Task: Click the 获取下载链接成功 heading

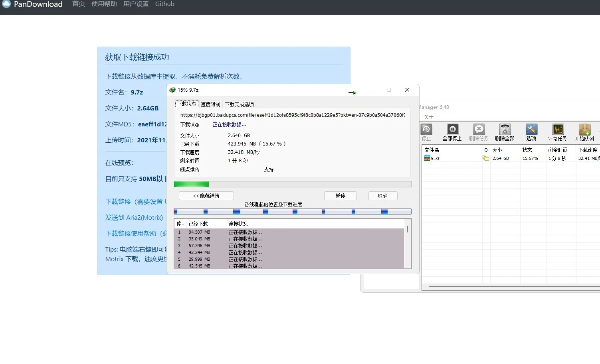Action: pos(137,57)
